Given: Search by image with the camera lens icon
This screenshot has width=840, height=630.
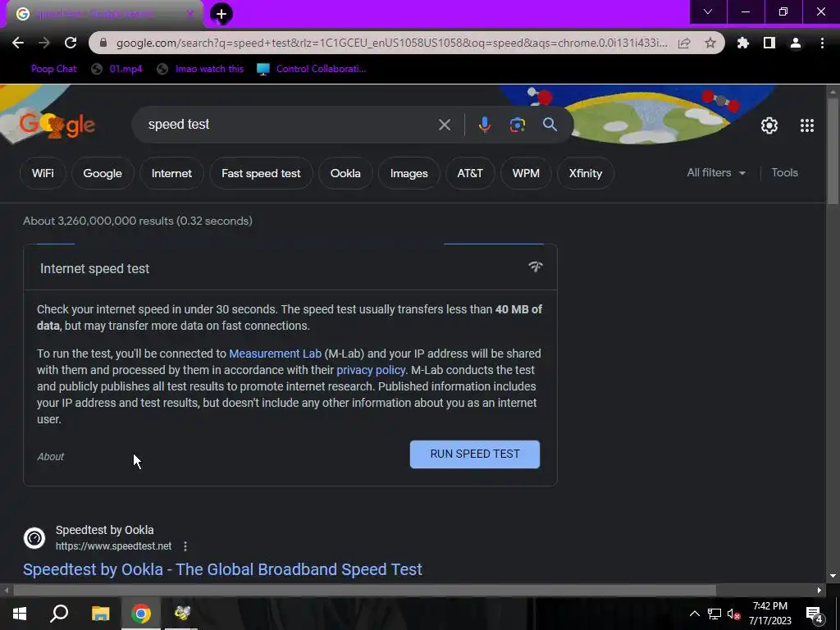Looking at the screenshot, I should coord(517,125).
